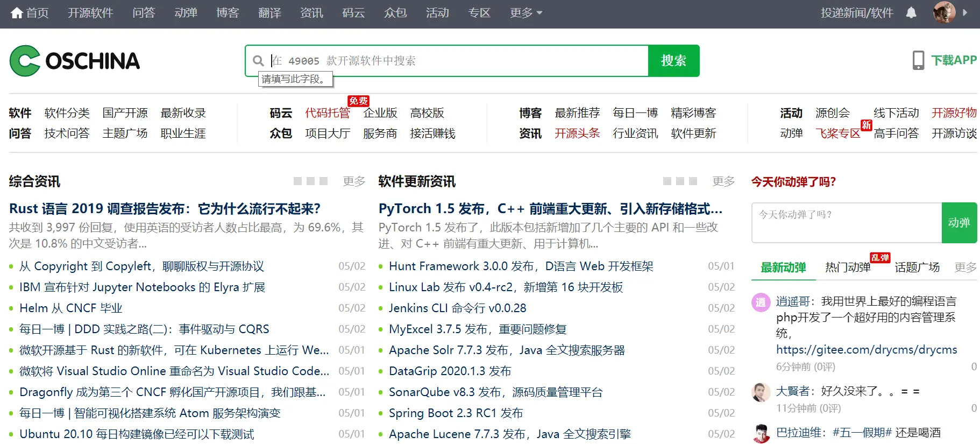Open 博客 in top navigation
Viewport: 980px width, 444px height.
point(228,13)
